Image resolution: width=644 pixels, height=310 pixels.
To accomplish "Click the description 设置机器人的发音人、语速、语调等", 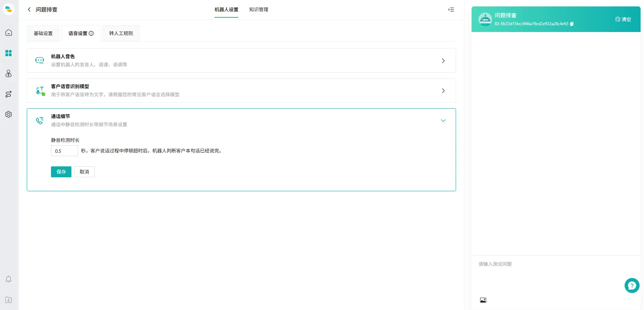I will pyautogui.click(x=89, y=65).
